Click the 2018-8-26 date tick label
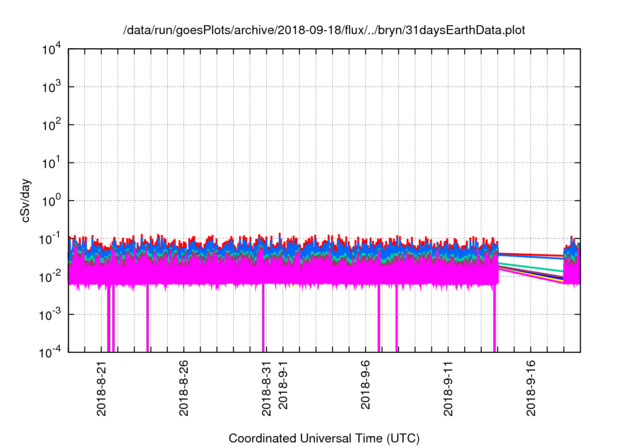Viewport: 640px width, 448px height. [x=183, y=388]
